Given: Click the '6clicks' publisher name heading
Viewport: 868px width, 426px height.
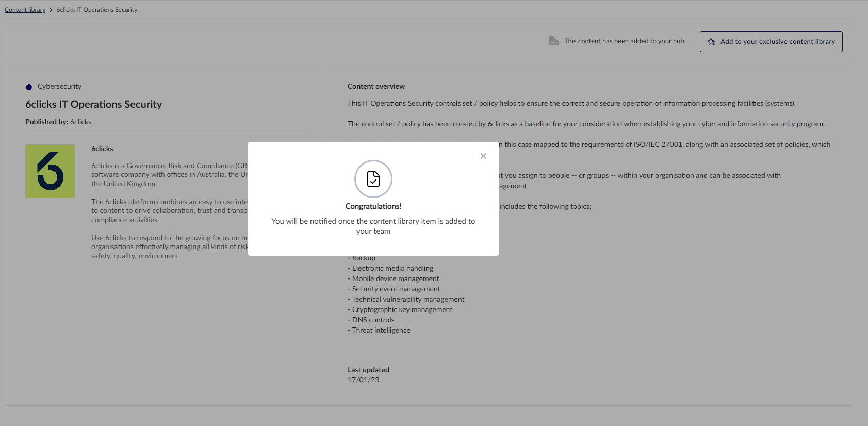Looking at the screenshot, I should click(x=102, y=149).
